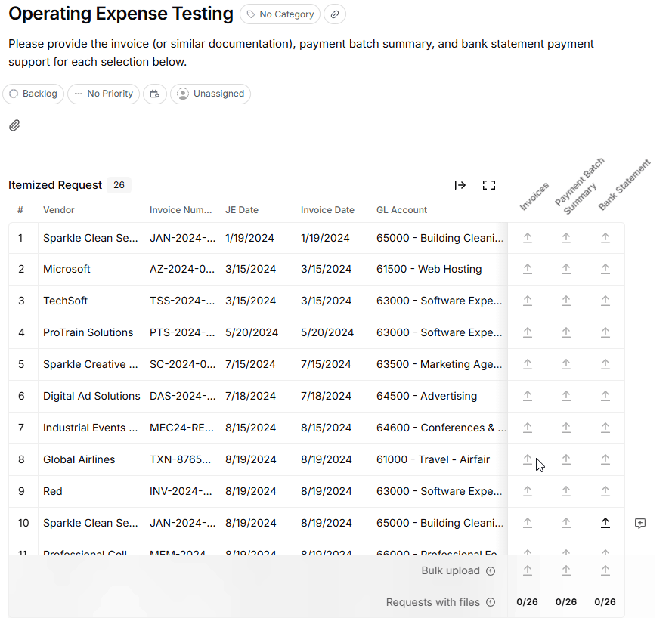672x618 pixels.
Task: Click the Bulk upload info icon
Action: pos(491,571)
